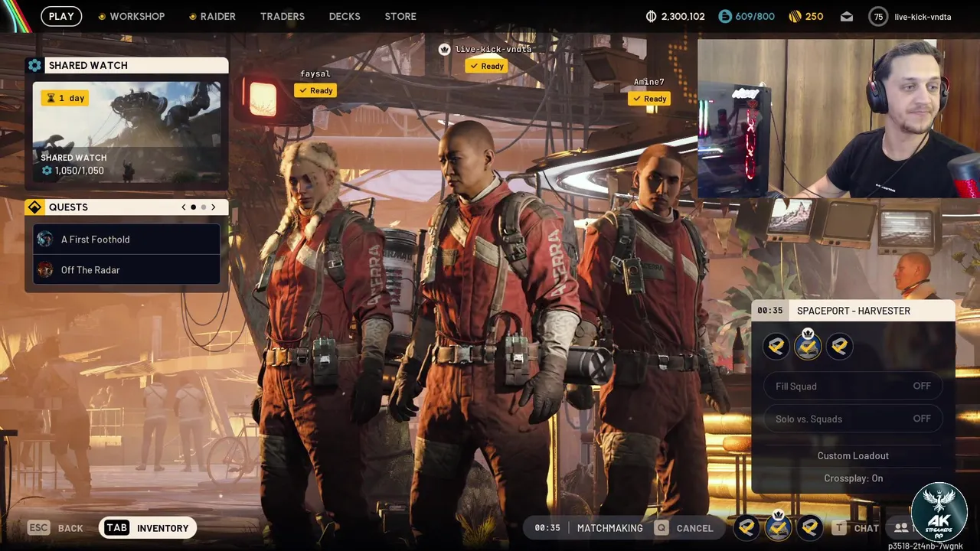Click live-kick-vndta's Ready status badge
The image size is (980, 551).
click(x=486, y=66)
